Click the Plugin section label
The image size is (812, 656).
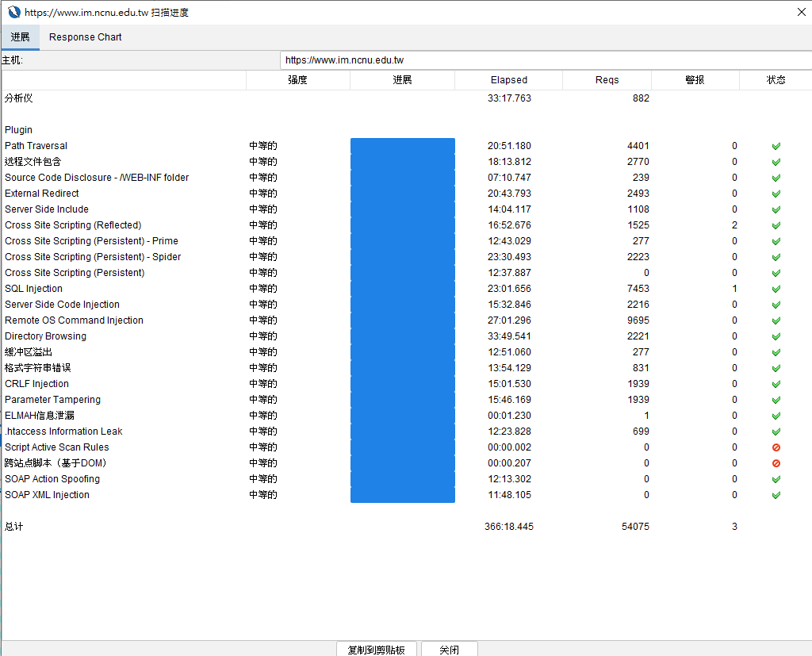pyautogui.click(x=19, y=130)
